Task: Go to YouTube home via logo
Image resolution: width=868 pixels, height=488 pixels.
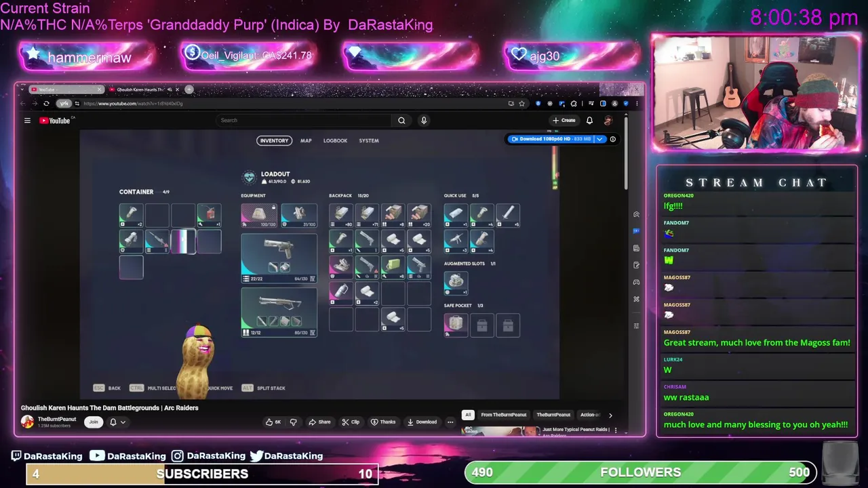Action: 54,121
